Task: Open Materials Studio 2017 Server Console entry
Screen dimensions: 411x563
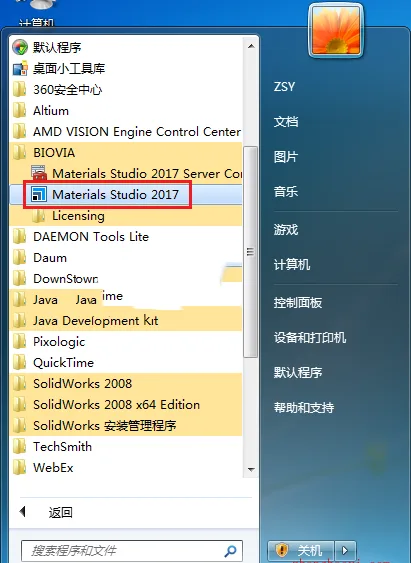Action: pos(126,174)
